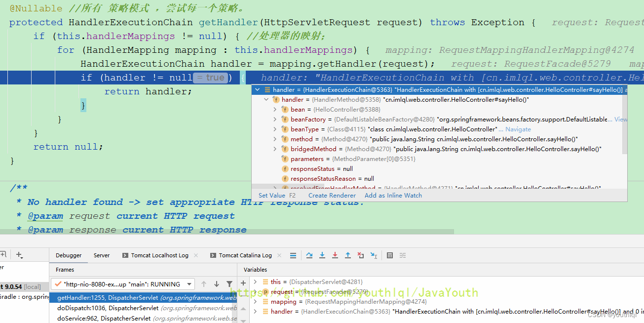The image size is (644, 323).
Task: Click the 'return null;' code line
Action: 68,147
